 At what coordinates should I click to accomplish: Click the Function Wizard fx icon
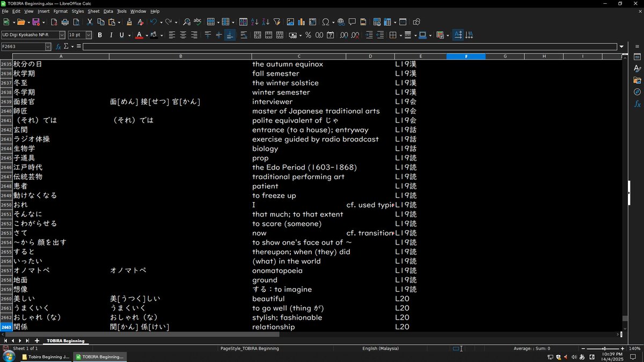(x=58, y=47)
